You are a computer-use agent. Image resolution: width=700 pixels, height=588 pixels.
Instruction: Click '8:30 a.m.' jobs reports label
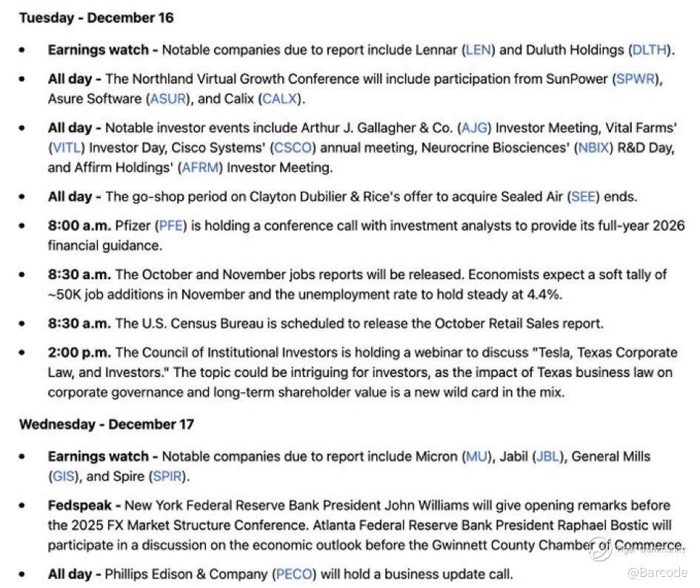[79, 274]
